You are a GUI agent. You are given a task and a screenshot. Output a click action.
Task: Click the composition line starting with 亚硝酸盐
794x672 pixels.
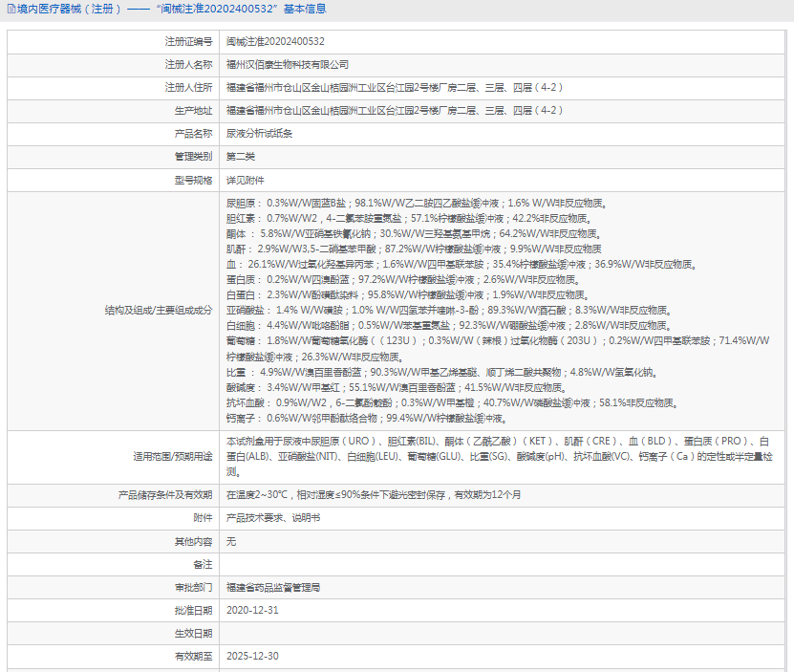[x=449, y=310]
